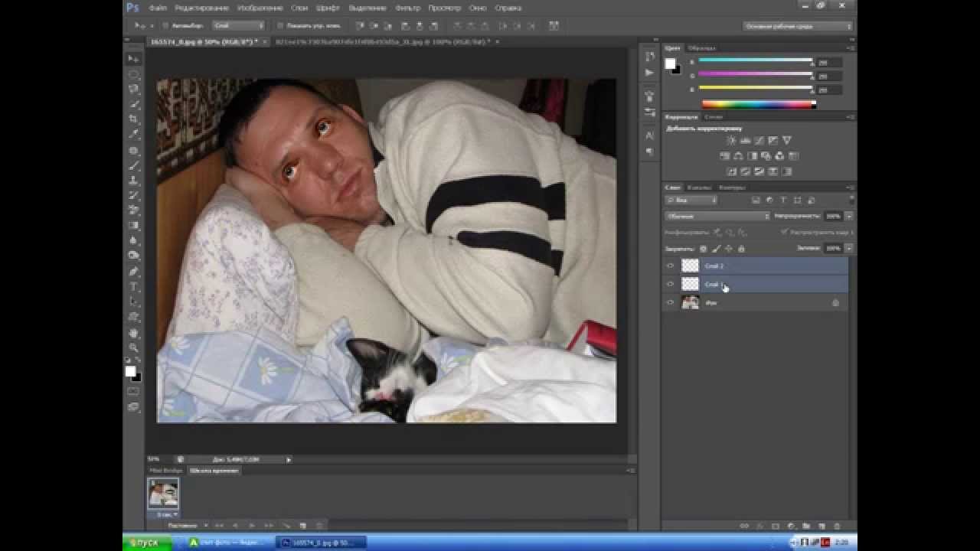Viewport: 980px width, 551px height.
Task: Select the Gradient tool
Action: [134, 226]
